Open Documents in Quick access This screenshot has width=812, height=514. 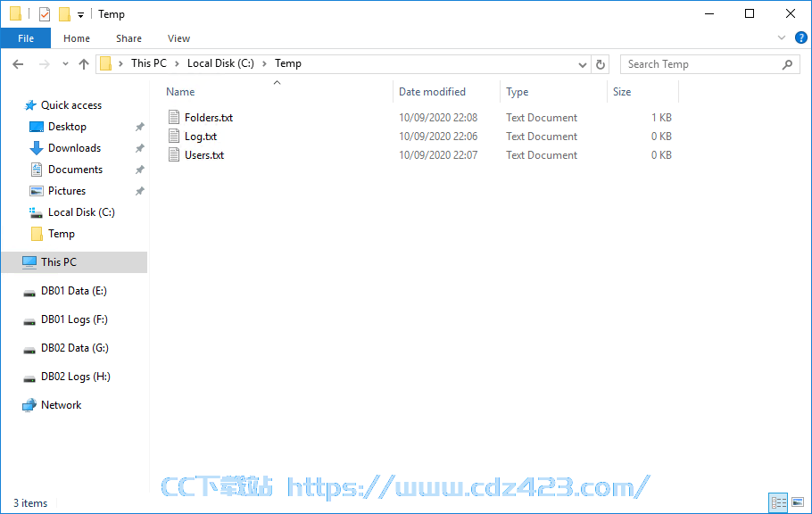click(x=75, y=170)
